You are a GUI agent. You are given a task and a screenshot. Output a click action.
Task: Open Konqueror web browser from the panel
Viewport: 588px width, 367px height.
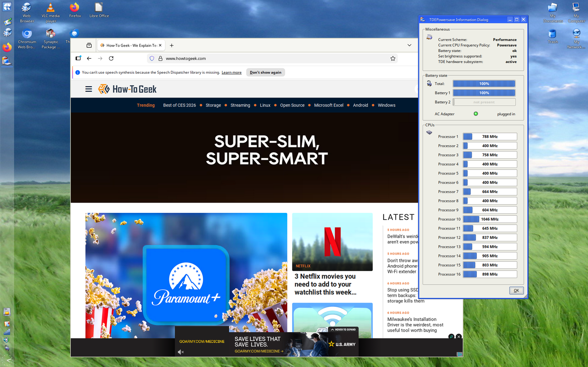(x=7, y=32)
